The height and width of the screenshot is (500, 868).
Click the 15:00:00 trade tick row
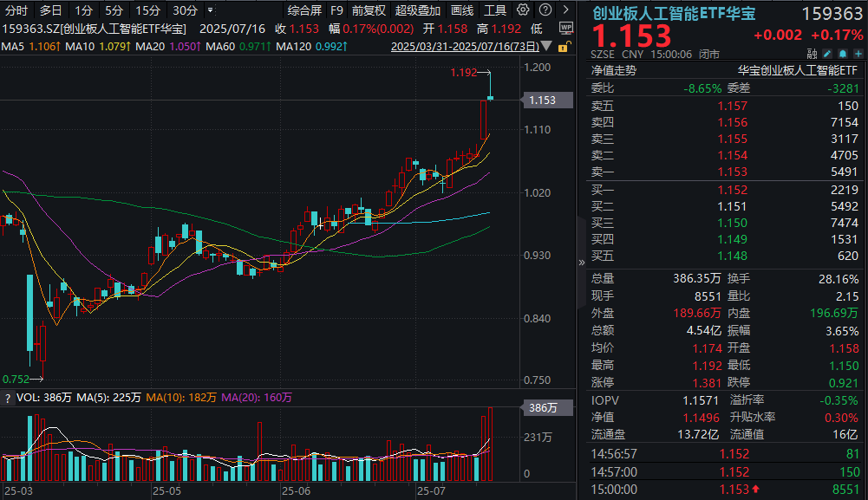[725, 490]
